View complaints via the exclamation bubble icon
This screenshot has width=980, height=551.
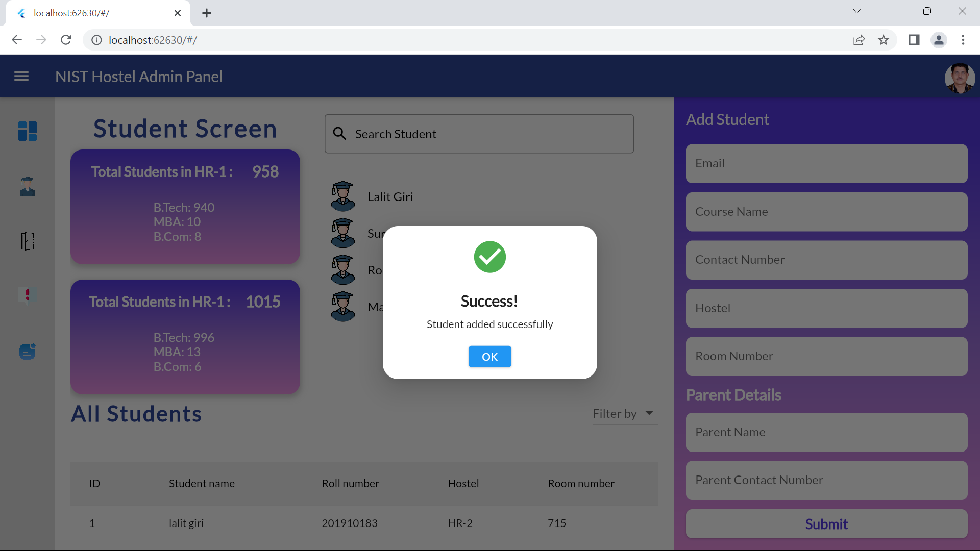27,295
